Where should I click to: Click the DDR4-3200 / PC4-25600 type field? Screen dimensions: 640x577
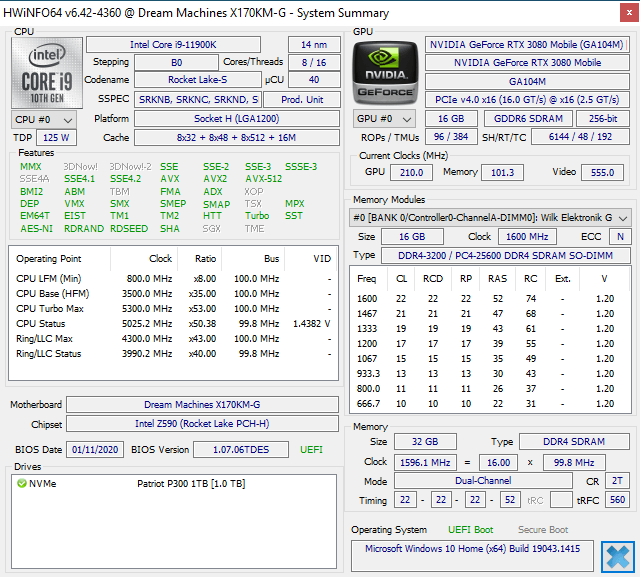pos(505,255)
